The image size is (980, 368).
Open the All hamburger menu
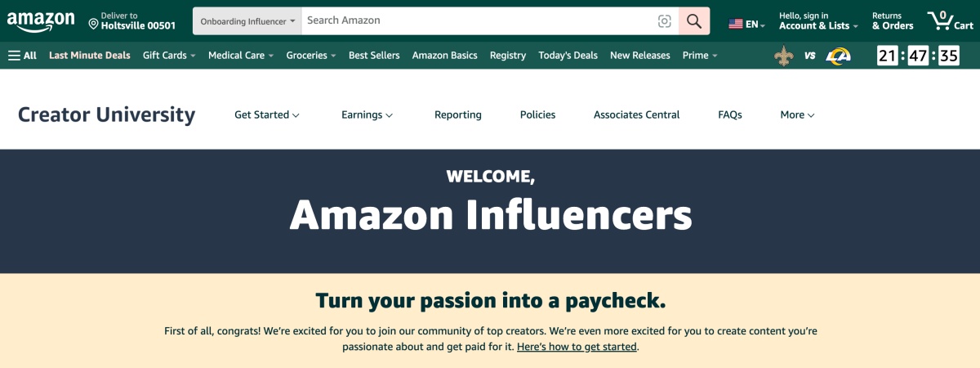(22, 56)
